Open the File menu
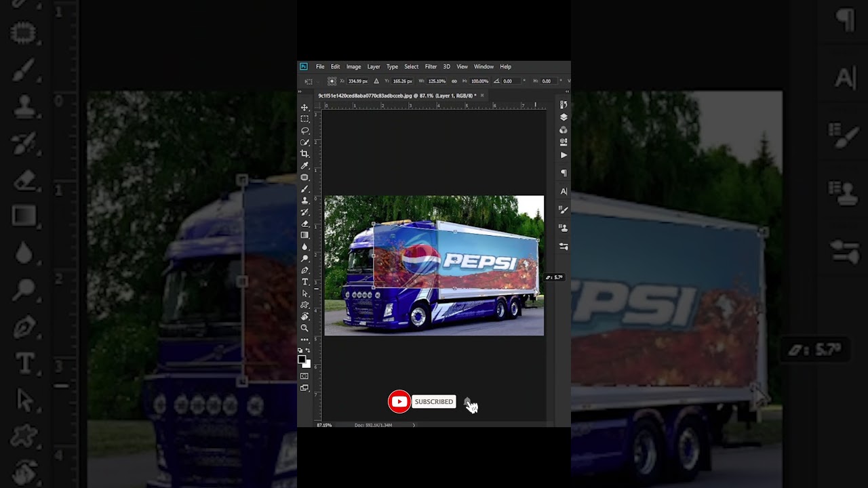This screenshot has width=868, height=488. (320, 66)
